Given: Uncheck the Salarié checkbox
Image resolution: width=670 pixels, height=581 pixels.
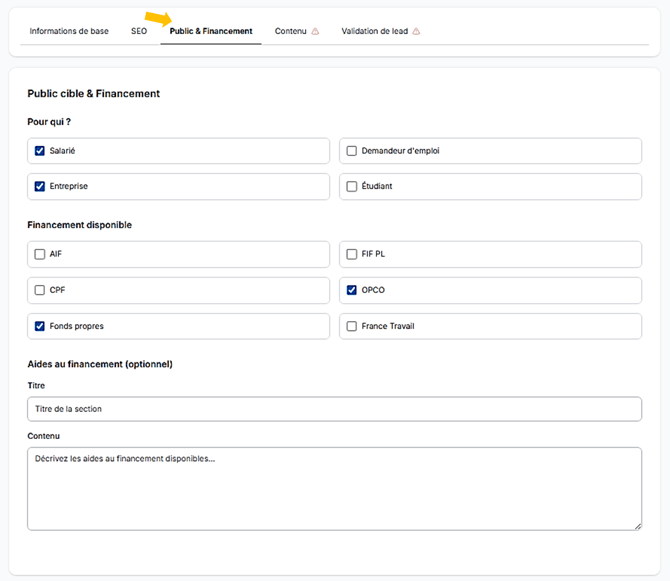Looking at the screenshot, I should (40, 151).
